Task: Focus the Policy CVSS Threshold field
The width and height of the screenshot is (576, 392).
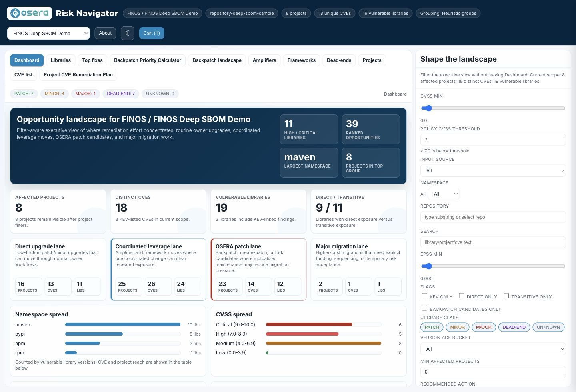Action: [x=493, y=140]
